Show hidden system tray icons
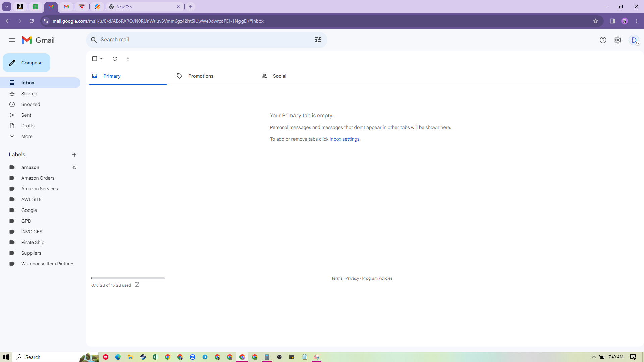This screenshot has width=644, height=362. tap(593, 357)
